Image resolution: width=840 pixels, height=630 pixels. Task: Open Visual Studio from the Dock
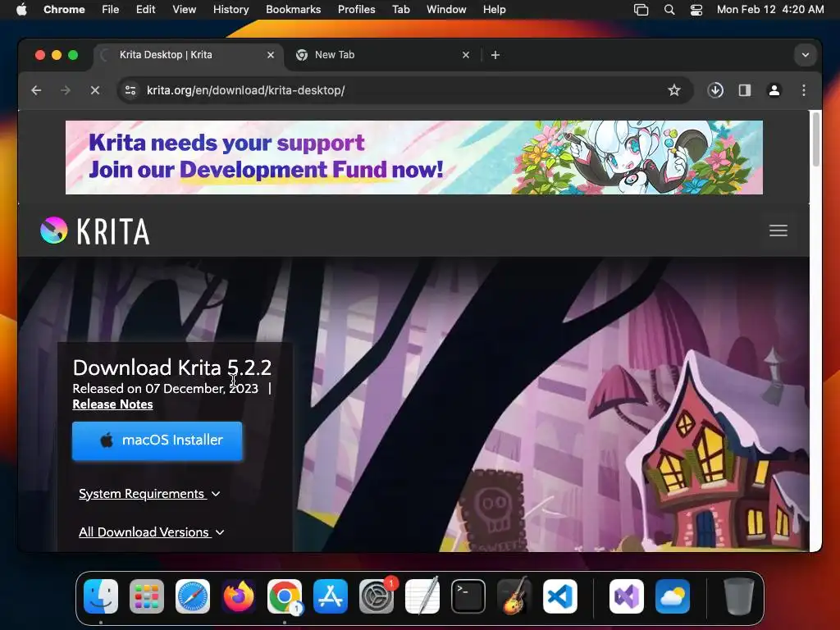tap(626, 596)
